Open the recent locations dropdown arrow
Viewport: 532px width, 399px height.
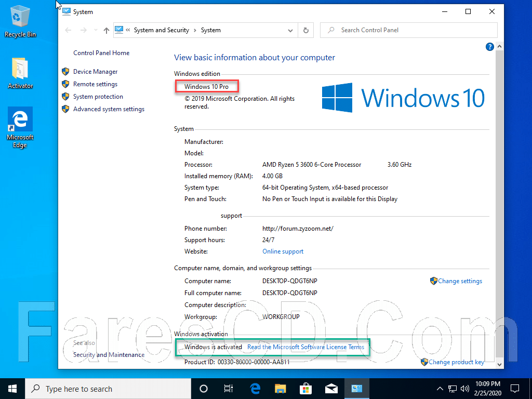tap(96, 30)
